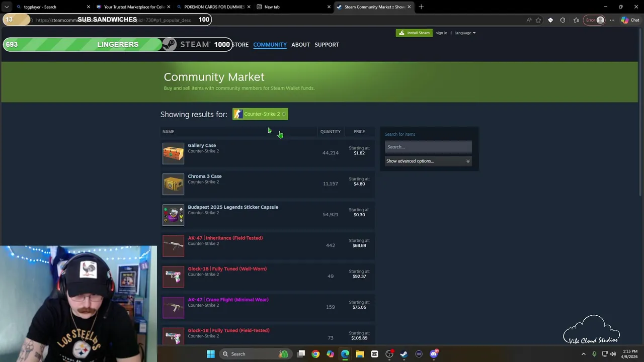644x362 pixels.
Task: Open browser Extensions puzzle icon
Action: click(x=562, y=20)
